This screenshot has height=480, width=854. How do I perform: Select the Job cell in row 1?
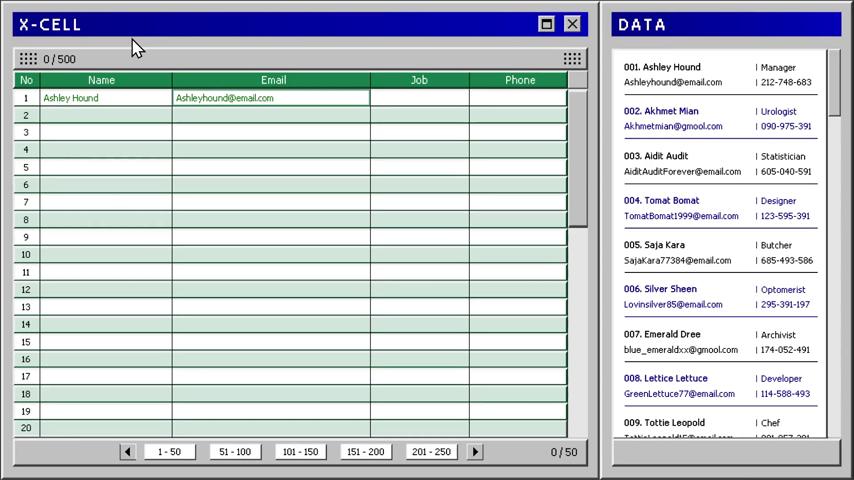point(419,98)
